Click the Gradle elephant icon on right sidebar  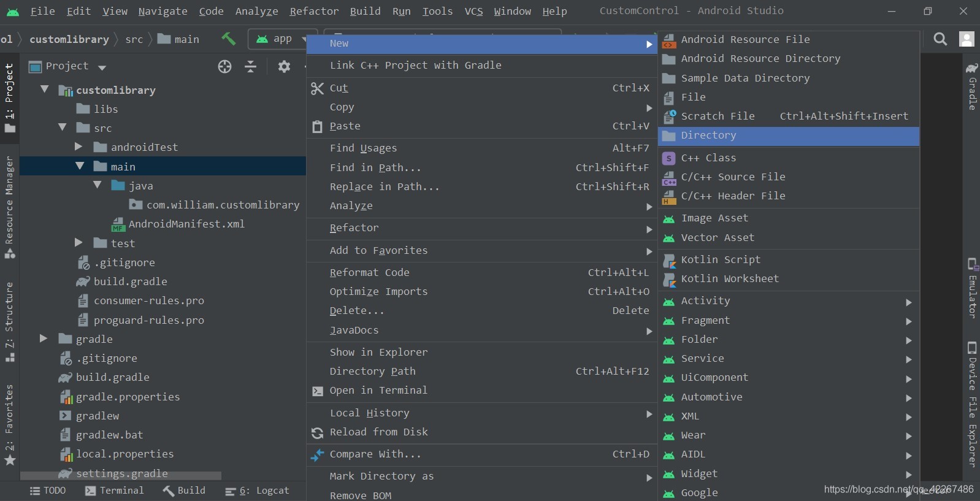pyautogui.click(x=972, y=68)
